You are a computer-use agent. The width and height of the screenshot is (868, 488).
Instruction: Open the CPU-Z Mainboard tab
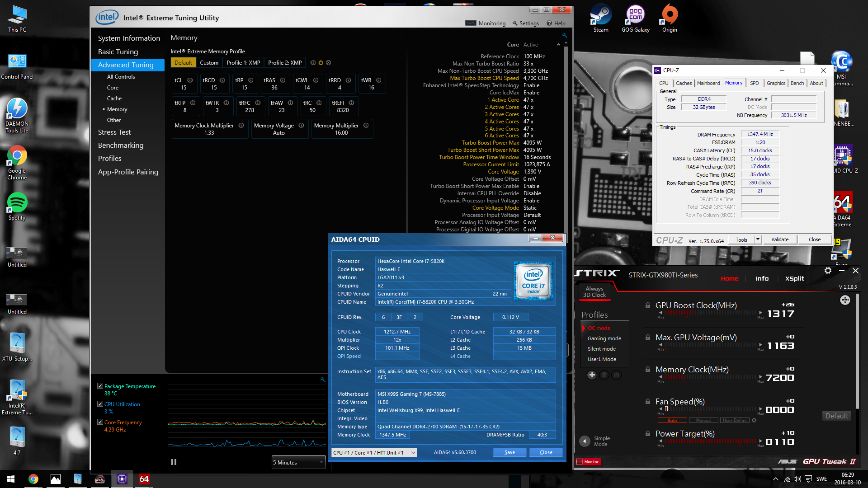tap(708, 83)
